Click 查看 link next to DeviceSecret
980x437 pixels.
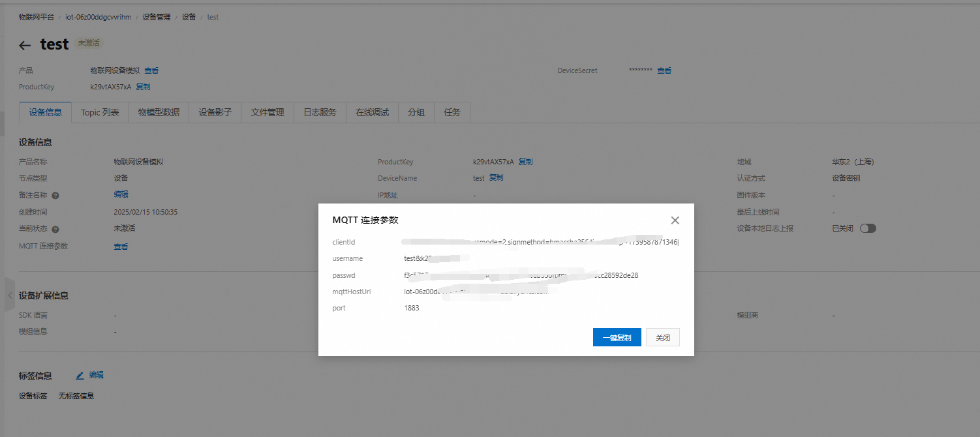pyautogui.click(x=664, y=70)
